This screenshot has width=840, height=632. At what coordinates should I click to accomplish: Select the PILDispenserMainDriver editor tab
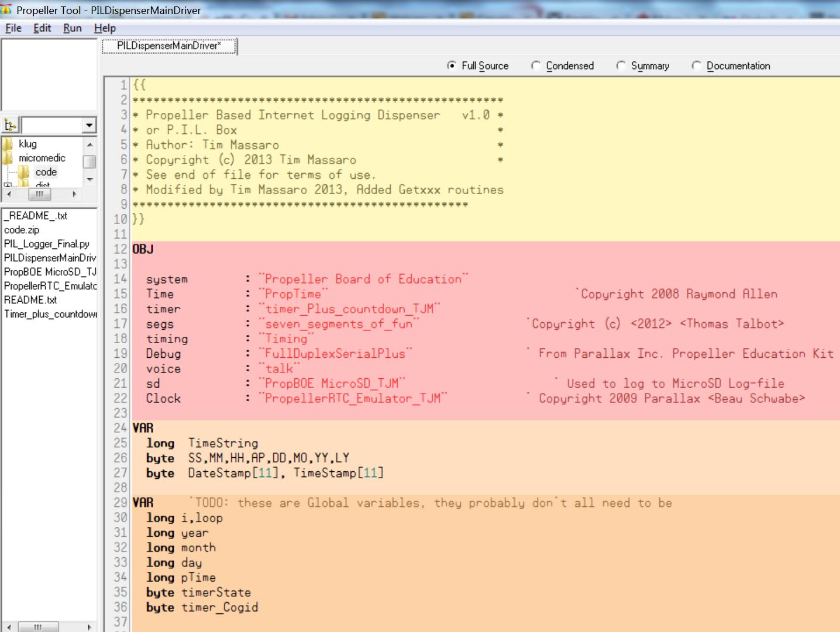pos(170,46)
